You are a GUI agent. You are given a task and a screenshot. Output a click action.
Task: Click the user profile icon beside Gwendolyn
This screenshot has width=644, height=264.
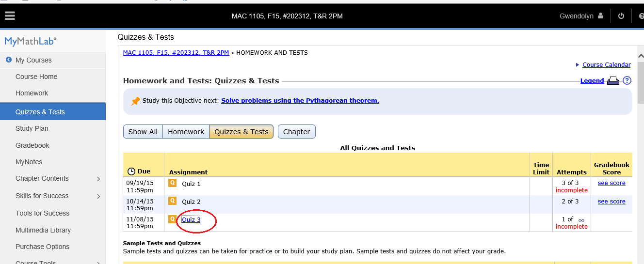point(600,16)
